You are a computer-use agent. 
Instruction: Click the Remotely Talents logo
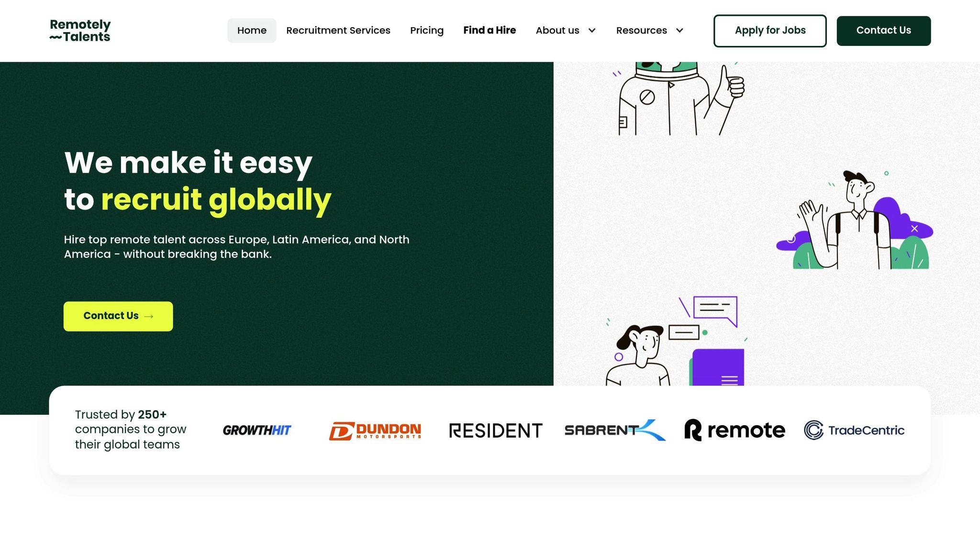point(79,30)
